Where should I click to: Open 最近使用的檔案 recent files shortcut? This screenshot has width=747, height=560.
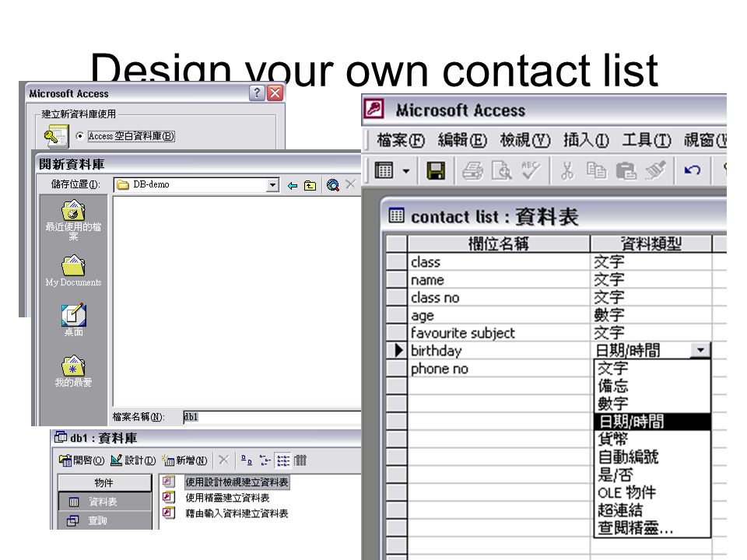(73, 220)
